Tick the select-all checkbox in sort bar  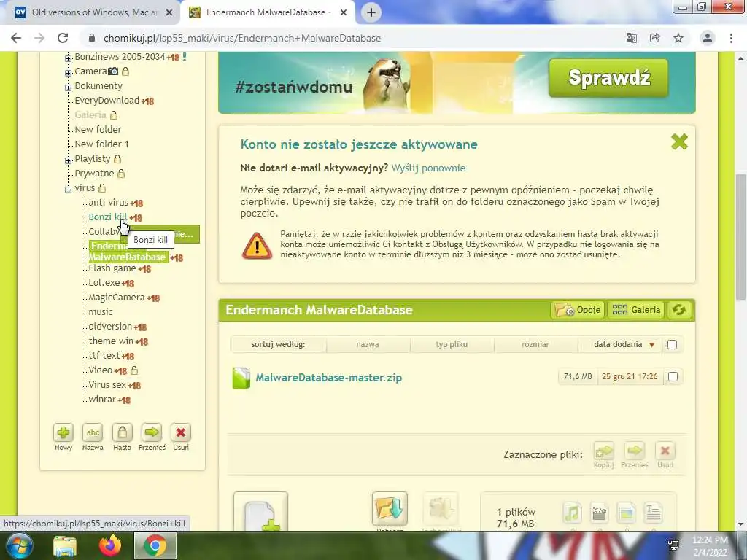(x=672, y=344)
